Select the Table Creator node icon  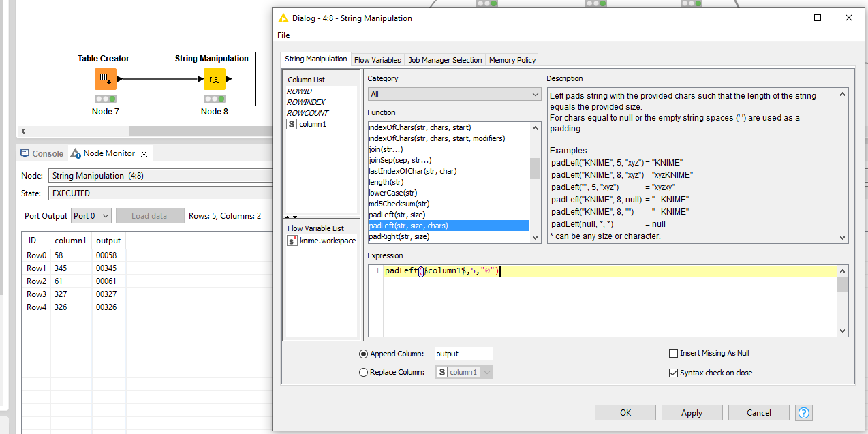[106, 79]
